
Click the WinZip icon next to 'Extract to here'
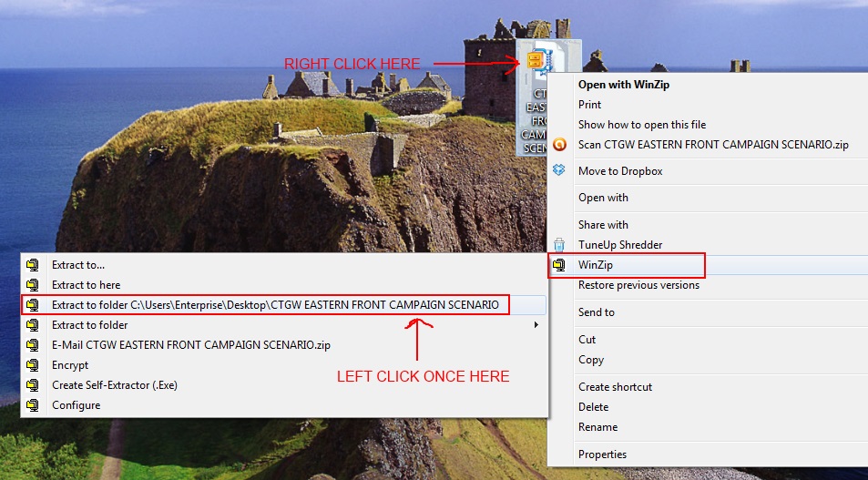[33, 285]
